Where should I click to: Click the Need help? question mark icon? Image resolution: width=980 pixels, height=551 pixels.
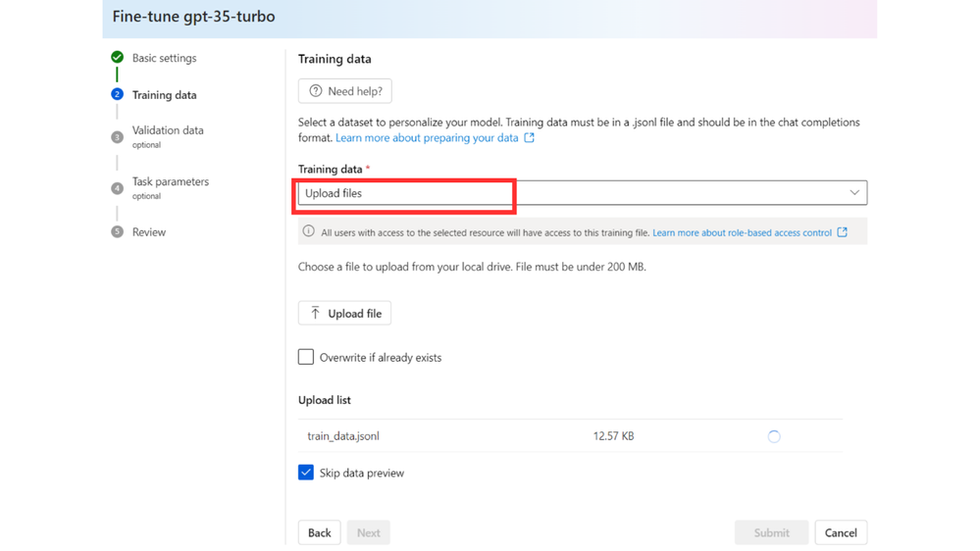pos(316,91)
